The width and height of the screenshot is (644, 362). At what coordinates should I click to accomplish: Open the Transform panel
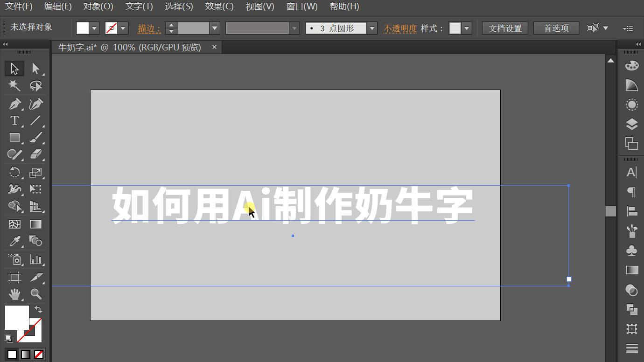(631, 329)
